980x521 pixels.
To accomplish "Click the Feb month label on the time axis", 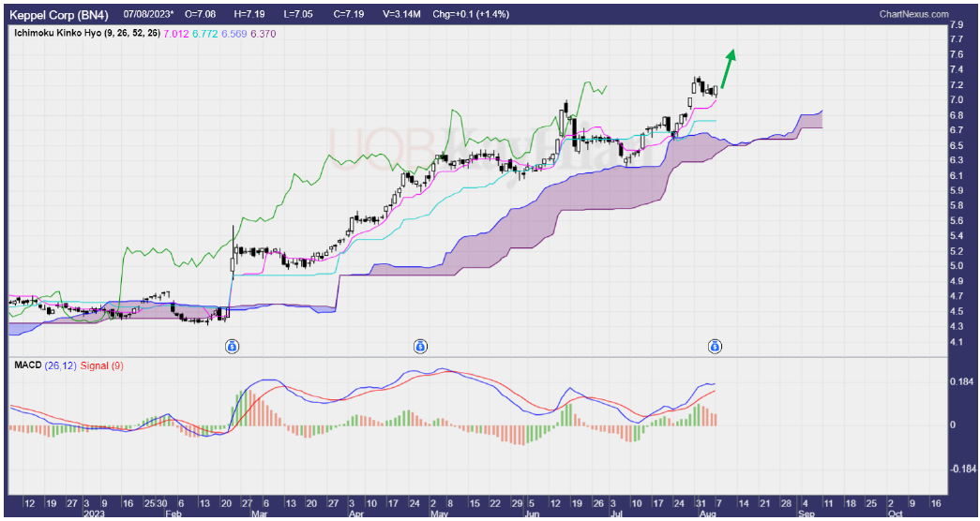I will pyautogui.click(x=173, y=514).
